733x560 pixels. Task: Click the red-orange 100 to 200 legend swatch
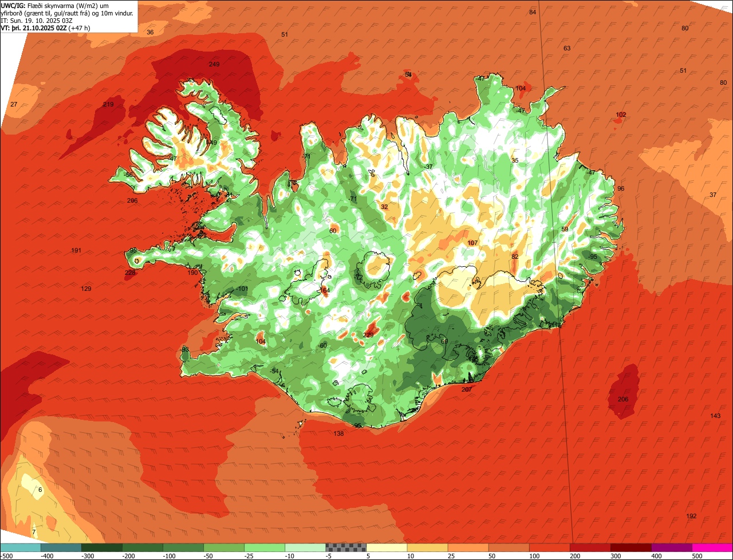coord(549,547)
